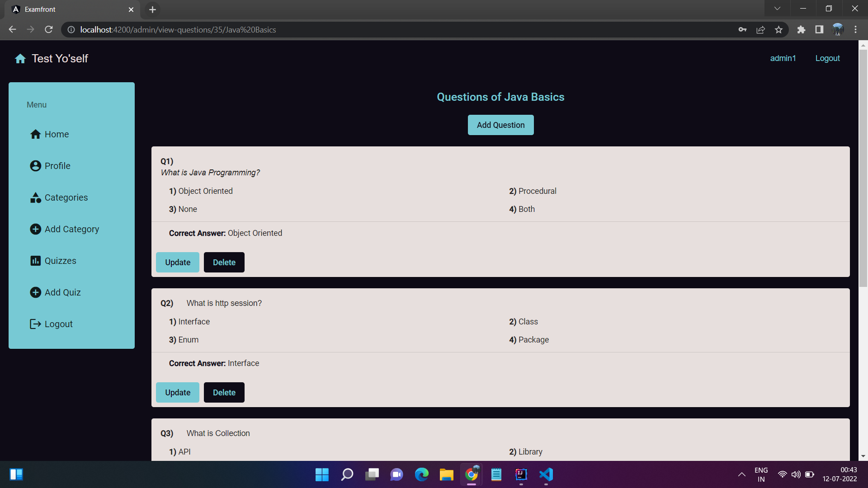
Task: Click the scrollbar down arrow
Action: tap(863, 456)
